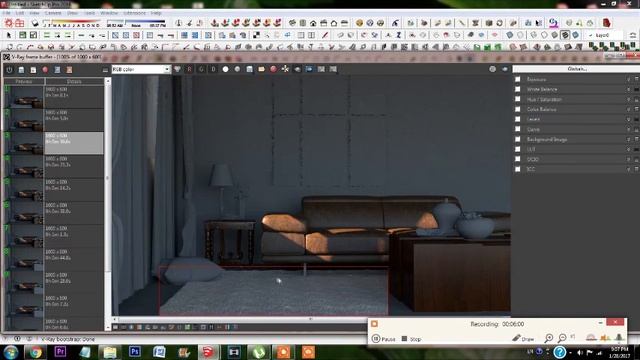Screen dimensions: 640x360
Task: Enable the OCIO checkbox
Action: tap(518, 159)
